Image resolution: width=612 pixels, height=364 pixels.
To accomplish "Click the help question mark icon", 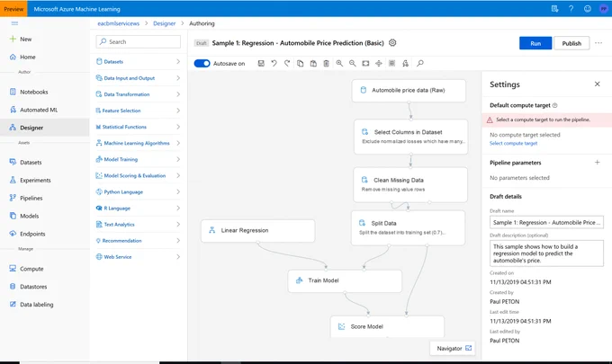I will (571, 9).
